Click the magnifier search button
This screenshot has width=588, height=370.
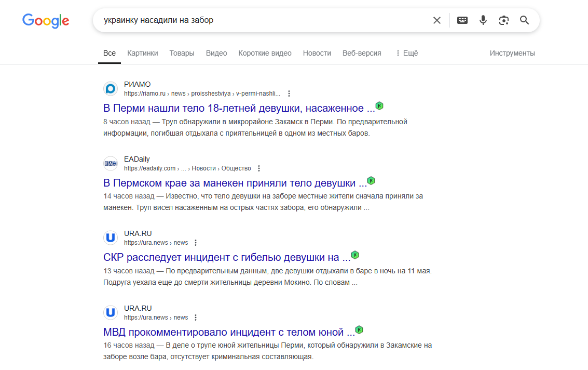point(524,20)
